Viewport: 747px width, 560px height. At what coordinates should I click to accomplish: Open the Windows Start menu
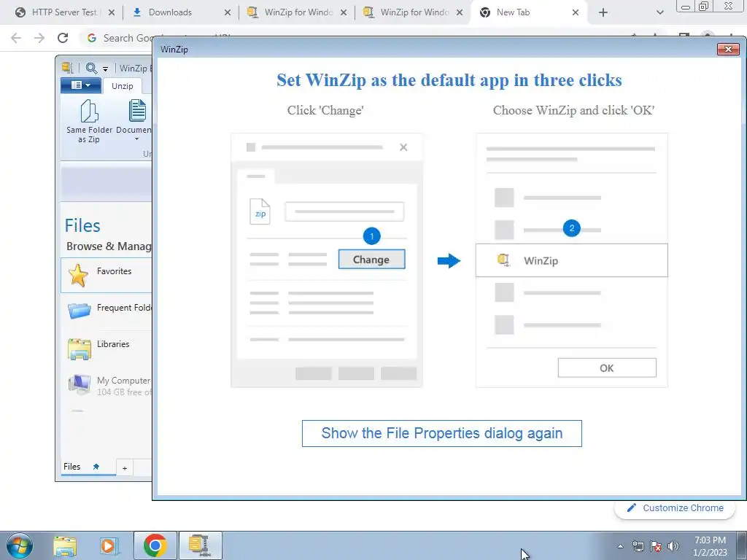[x=20, y=545]
